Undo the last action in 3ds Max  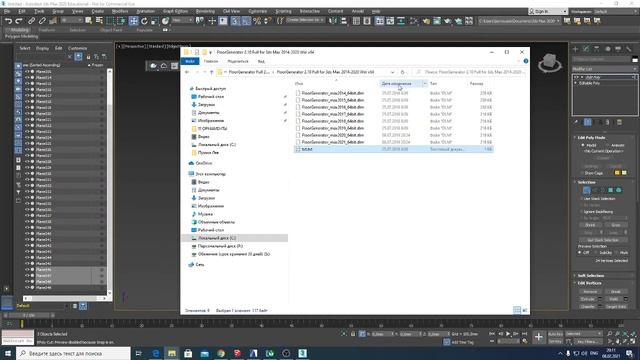click(x=8, y=21)
